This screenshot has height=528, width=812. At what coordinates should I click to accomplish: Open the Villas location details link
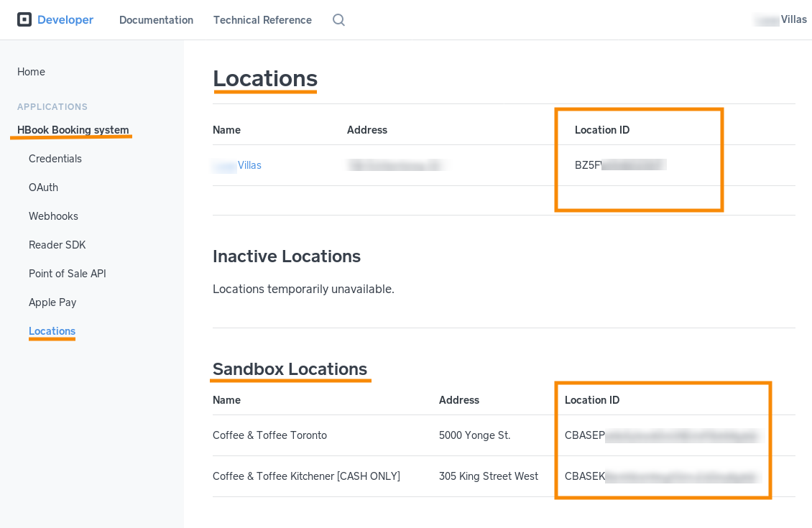coord(237,165)
